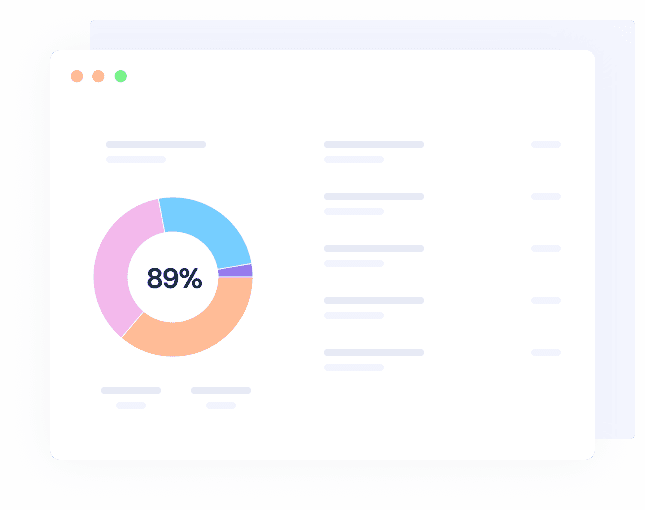
Task: Click the right legend bar below the donut
Action: point(221,390)
